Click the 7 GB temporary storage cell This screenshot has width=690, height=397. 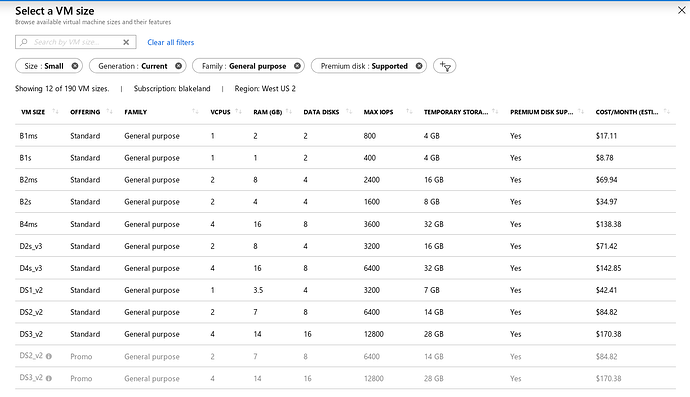[x=432, y=290]
